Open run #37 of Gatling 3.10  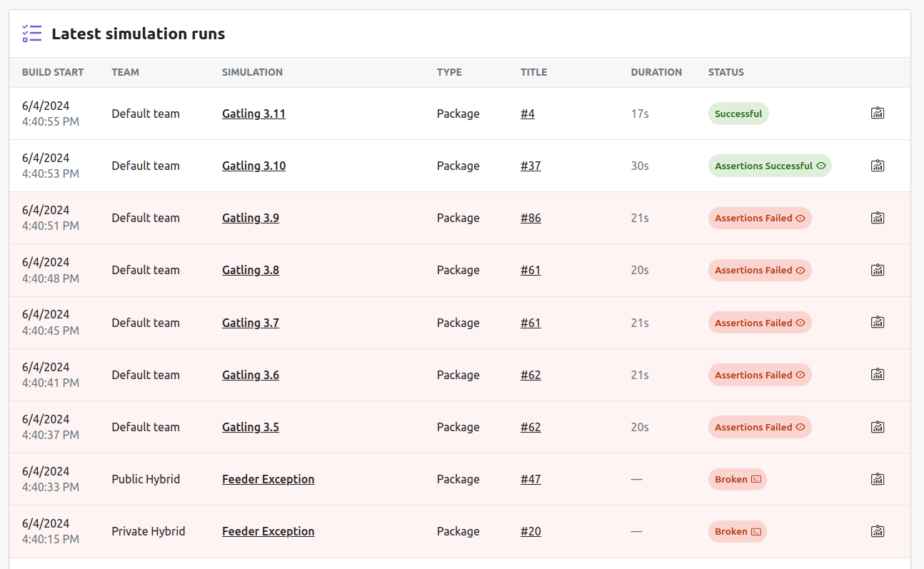click(x=531, y=166)
